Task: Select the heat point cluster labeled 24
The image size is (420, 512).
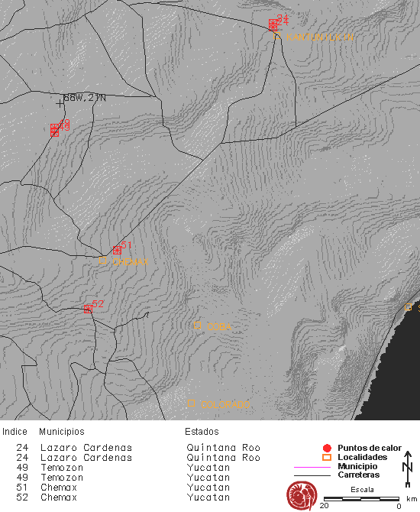Action: (273, 25)
